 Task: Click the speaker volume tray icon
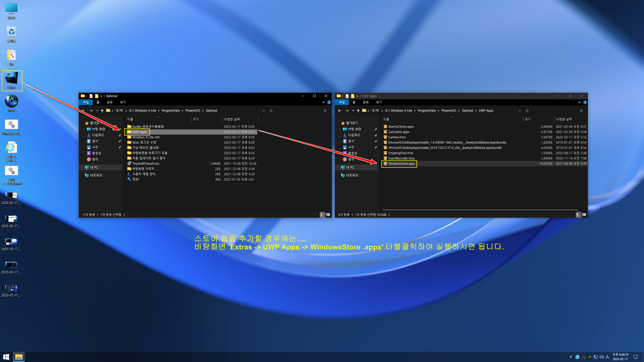pyautogui.click(x=601, y=357)
